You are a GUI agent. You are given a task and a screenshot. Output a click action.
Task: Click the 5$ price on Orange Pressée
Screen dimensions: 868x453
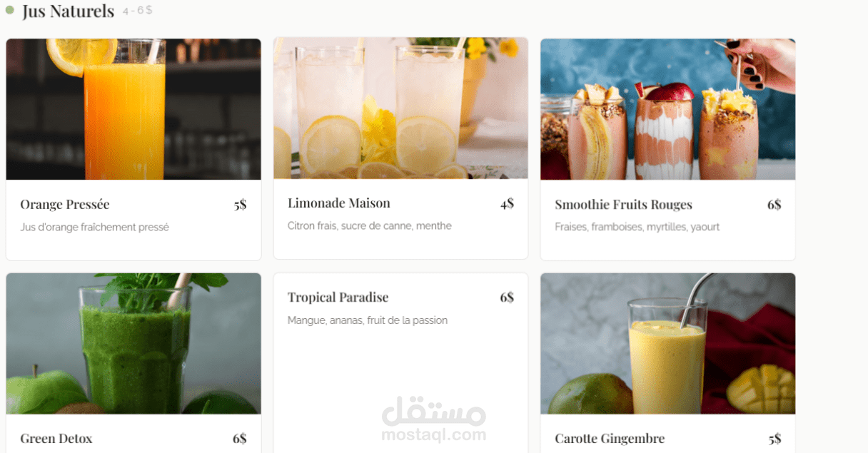click(x=240, y=205)
